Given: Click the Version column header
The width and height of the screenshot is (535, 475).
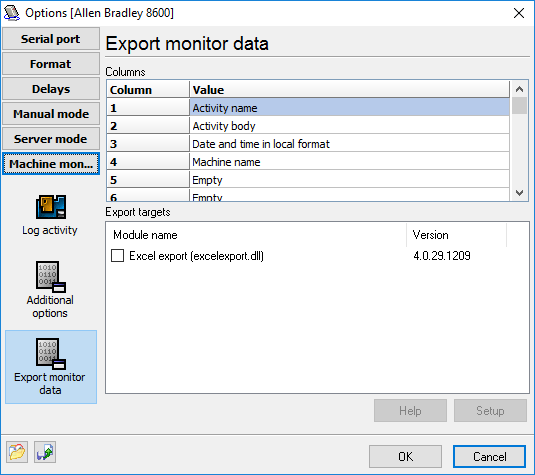Looking at the screenshot, I should point(457,235).
